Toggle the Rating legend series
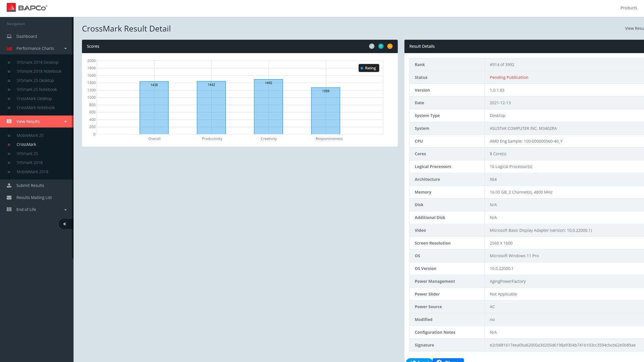 coord(369,68)
